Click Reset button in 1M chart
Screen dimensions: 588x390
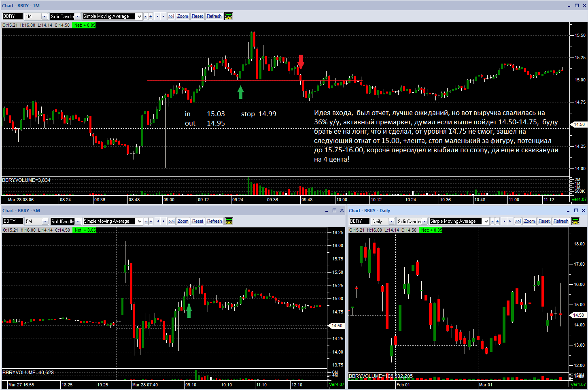tap(197, 16)
